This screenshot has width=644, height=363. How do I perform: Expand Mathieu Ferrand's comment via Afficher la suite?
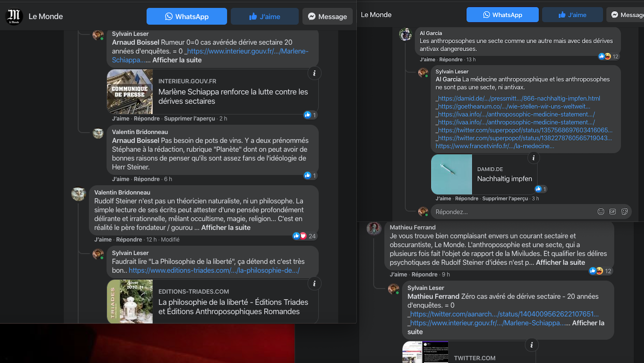[x=560, y=262]
